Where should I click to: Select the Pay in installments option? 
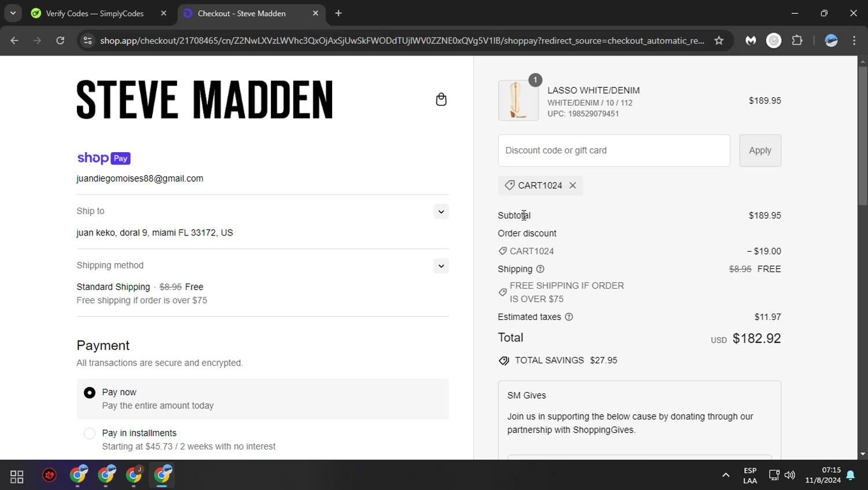(x=90, y=433)
